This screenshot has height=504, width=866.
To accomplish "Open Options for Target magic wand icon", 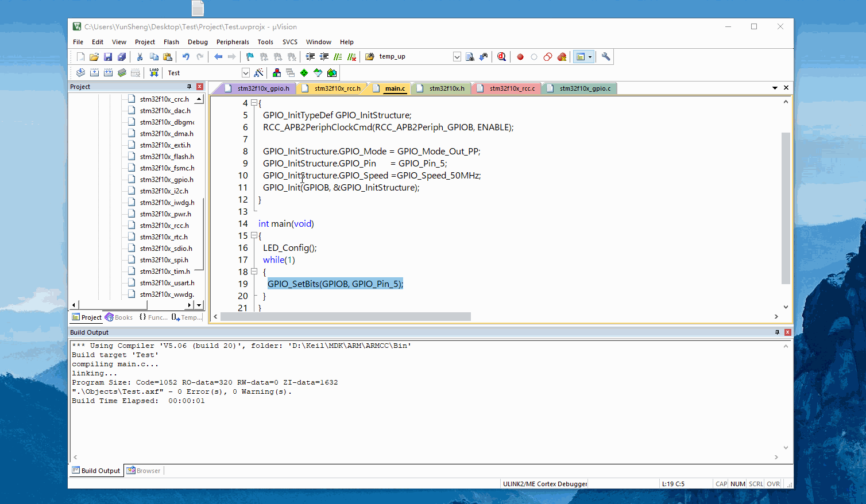I will (258, 73).
